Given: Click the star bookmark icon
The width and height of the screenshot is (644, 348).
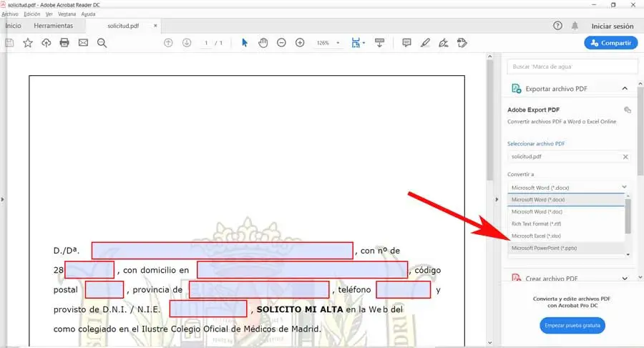Looking at the screenshot, I should coord(27,43).
